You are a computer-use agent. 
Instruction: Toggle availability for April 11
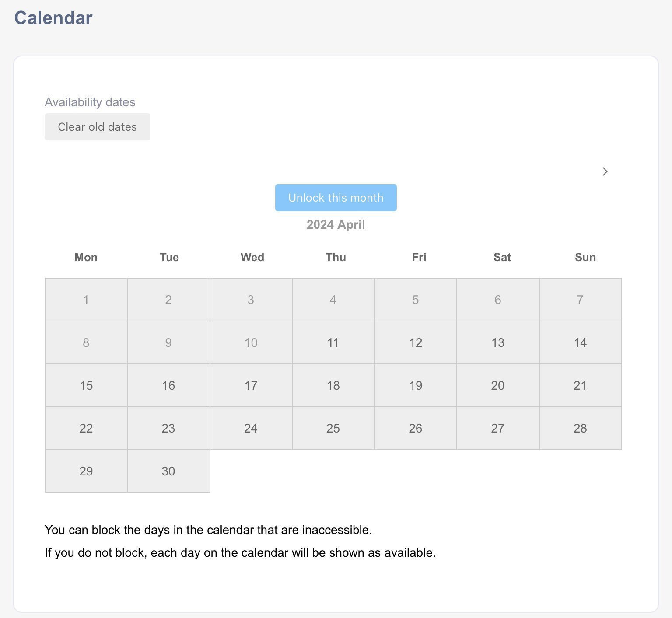(x=333, y=342)
